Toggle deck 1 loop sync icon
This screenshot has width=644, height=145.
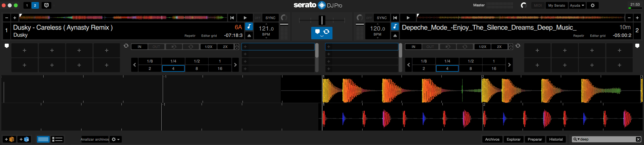click(126, 46)
